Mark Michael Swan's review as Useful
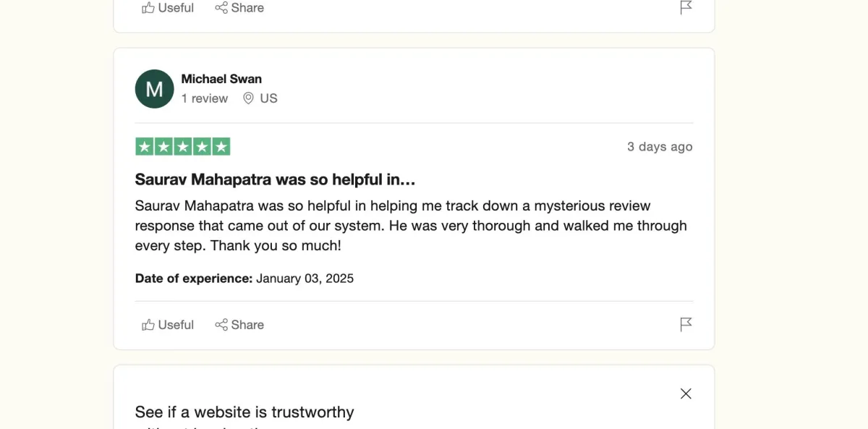 [168, 325]
